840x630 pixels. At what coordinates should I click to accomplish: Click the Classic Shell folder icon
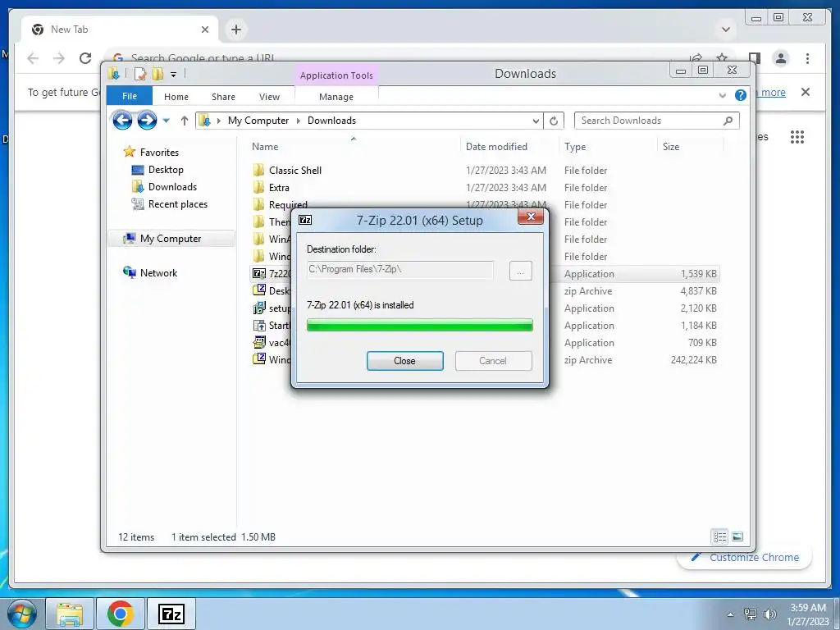pos(258,171)
